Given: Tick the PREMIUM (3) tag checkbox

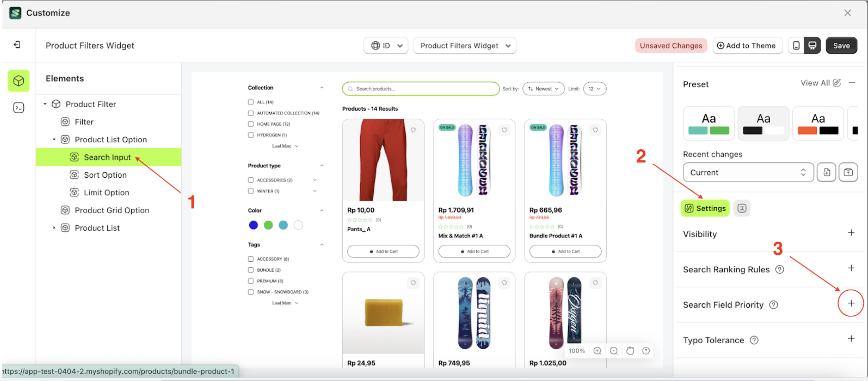Looking at the screenshot, I should click(250, 281).
